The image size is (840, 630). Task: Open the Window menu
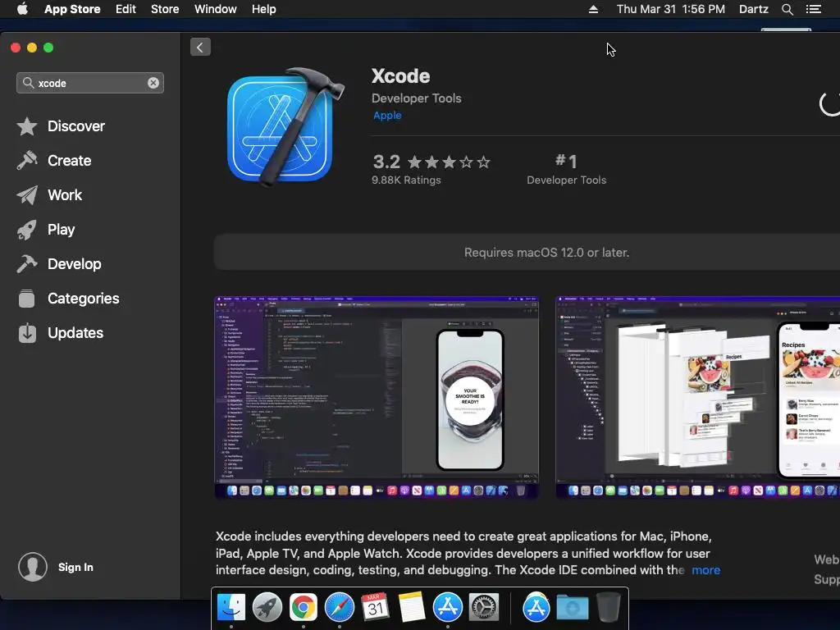tap(216, 9)
